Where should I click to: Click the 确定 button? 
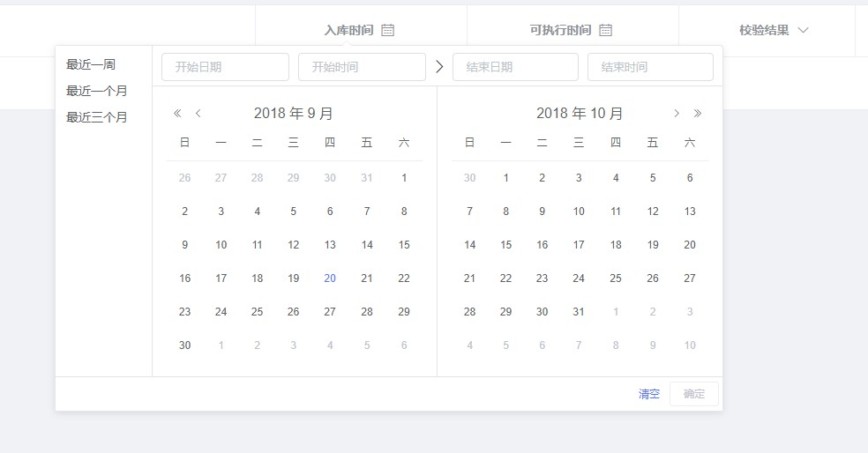coord(694,394)
